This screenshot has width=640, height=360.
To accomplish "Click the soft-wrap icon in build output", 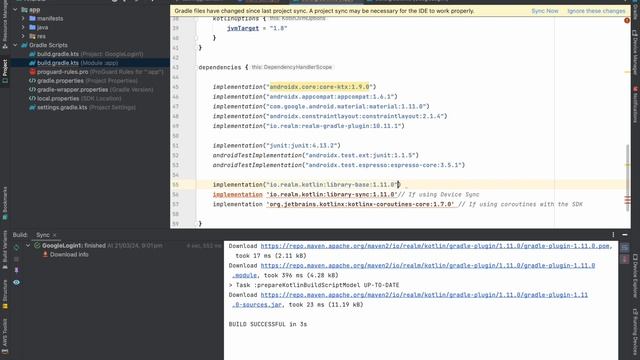I will pyautogui.click(x=625, y=248).
